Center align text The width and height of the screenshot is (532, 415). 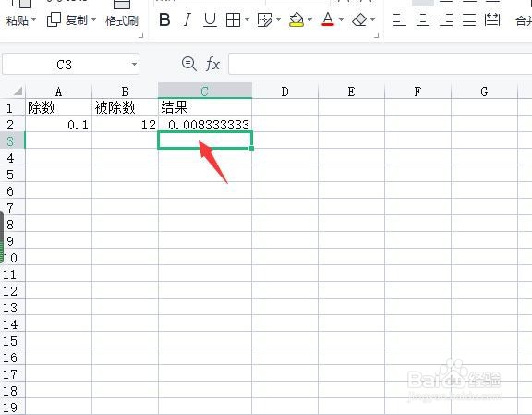coord(423,20)
